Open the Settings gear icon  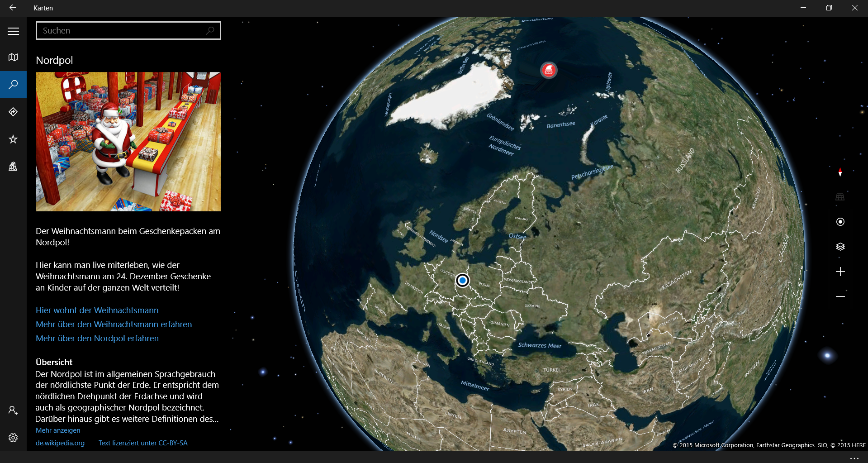[13, 438]
